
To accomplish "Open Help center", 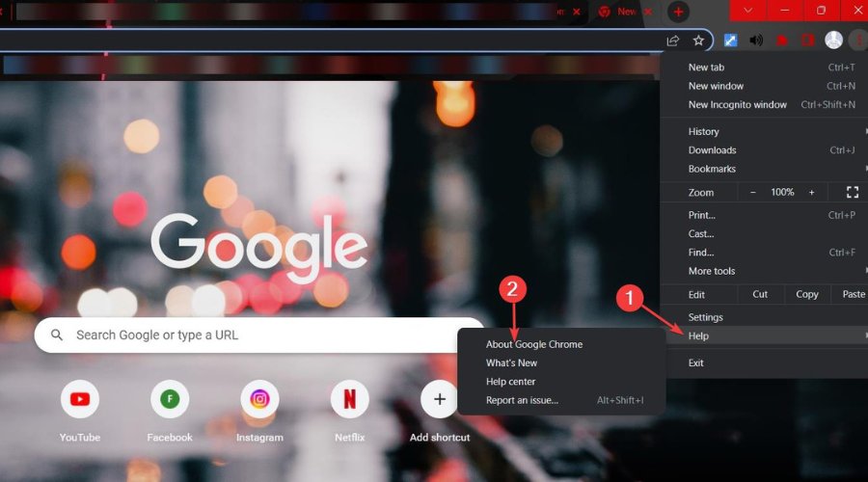I will coord(561,382).
